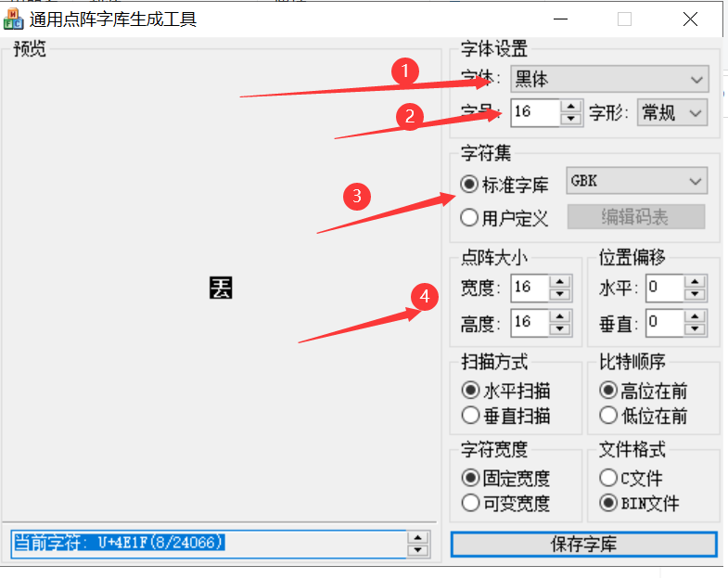This screenshot has height=578, width=728.
Task: Close the 通用点阵字库生成工具 window
Action: (690, 19)
